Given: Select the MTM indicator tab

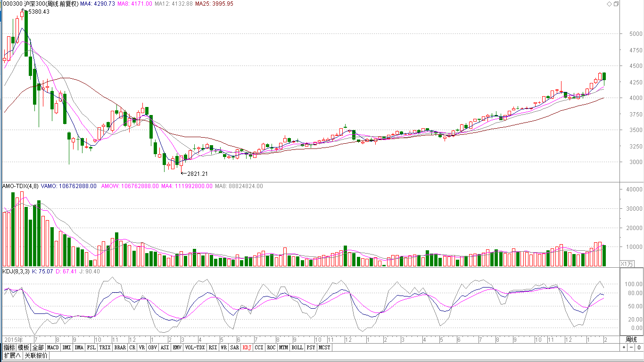Looking at the screenshot, I should (283, 347).
